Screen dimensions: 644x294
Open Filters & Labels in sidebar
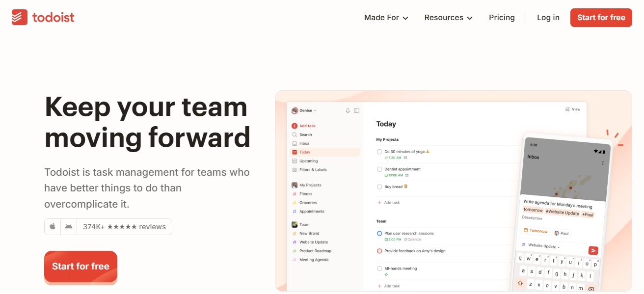309,170
